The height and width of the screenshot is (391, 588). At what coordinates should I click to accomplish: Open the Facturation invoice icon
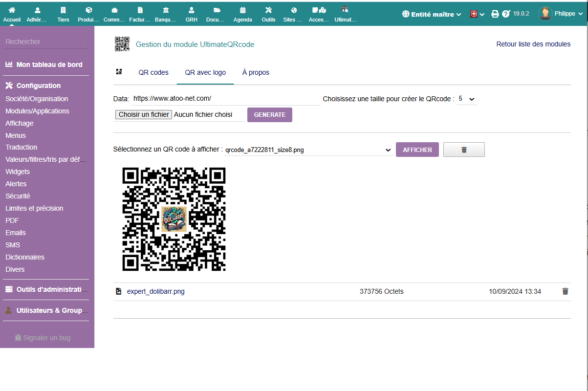click(x=140, y=10)
